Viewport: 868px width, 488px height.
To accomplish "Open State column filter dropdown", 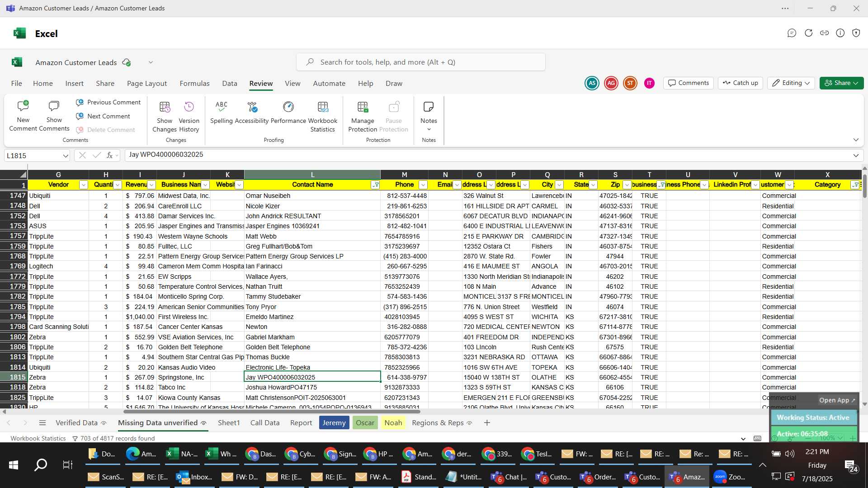I will [x=593, y=185].
